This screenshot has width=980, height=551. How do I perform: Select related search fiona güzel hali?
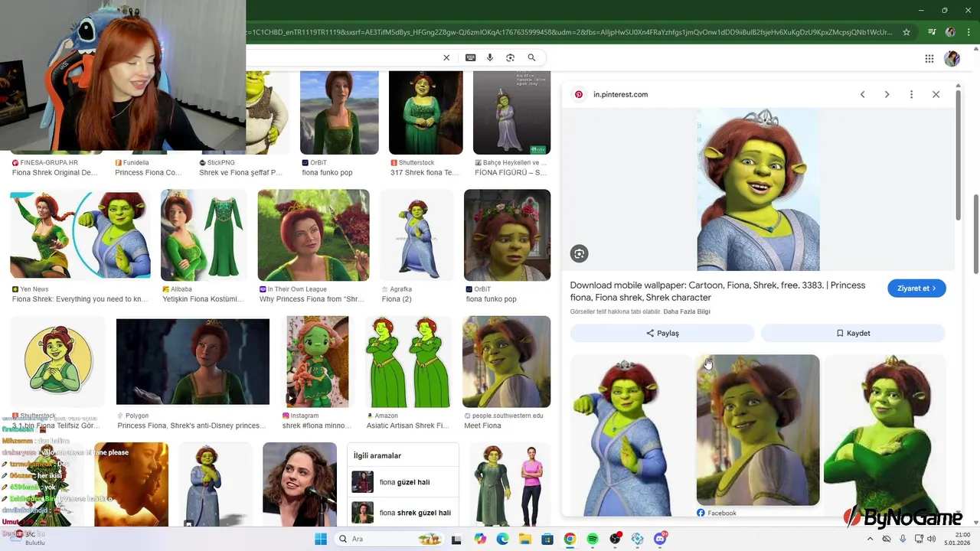(403, 482)
